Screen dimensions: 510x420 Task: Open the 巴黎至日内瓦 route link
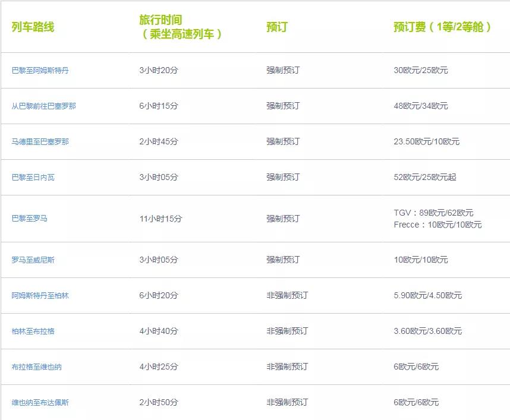33,176
